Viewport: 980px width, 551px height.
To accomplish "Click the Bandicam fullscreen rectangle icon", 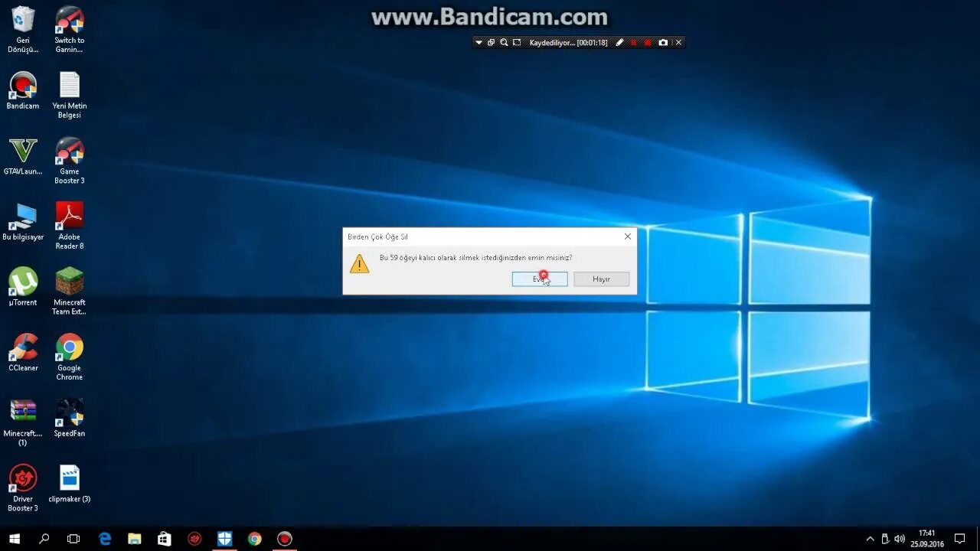I will point(517,43).
